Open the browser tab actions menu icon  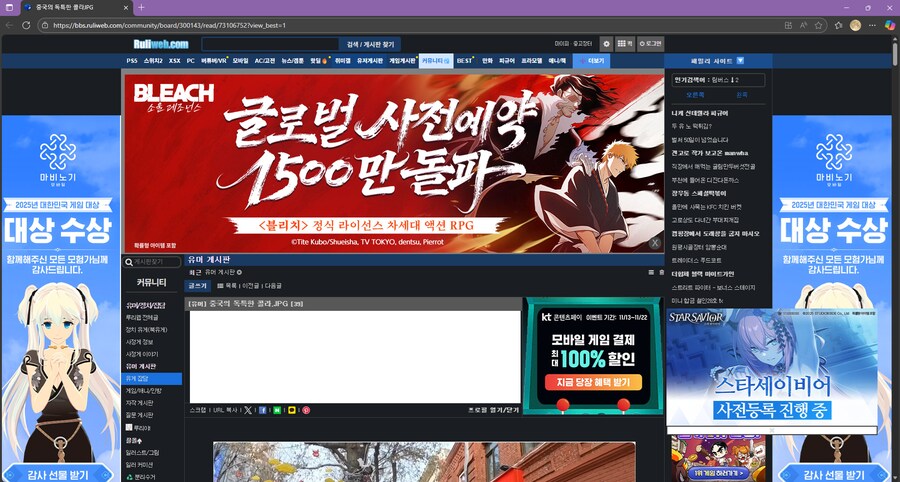click(x=9, y=7)
